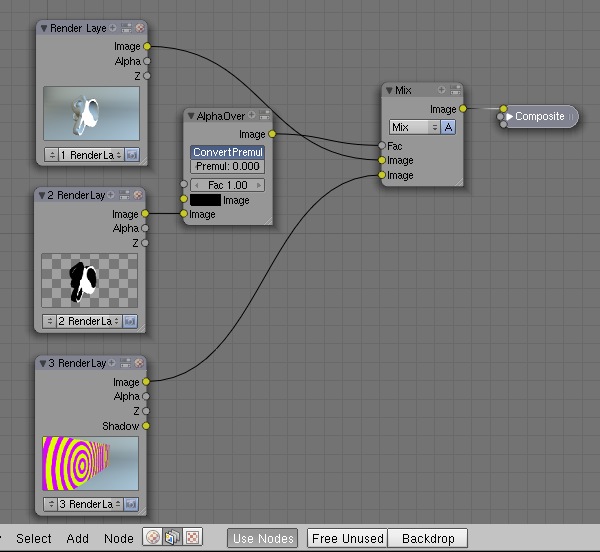Viewport: 600px width, 552px height.
Task: Click Mix node Image output socket
Action: [463, 109]
